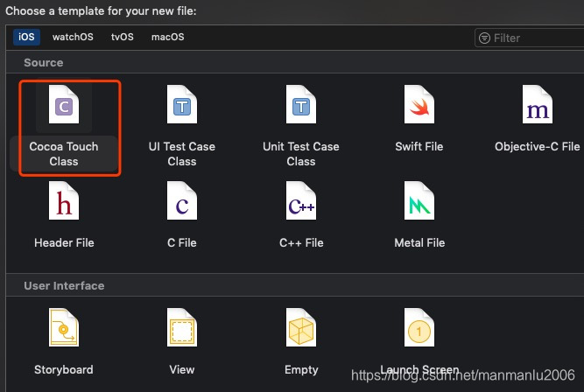Click the filter icon in search field
This screenshot has width=584, height=392.
click(x=484, y=38)
